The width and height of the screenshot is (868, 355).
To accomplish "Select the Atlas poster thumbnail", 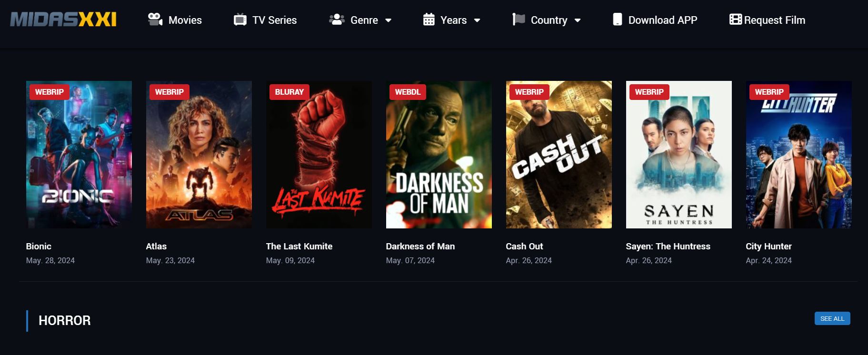I will (x=199, y=155).
